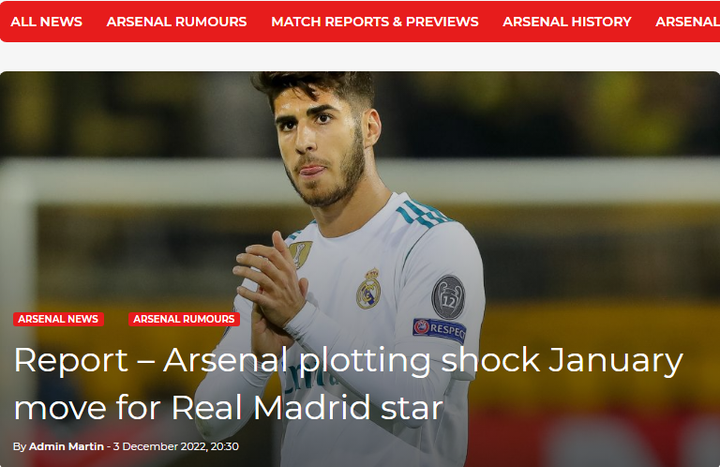Open the article via its headline's first line

[349, 360]
